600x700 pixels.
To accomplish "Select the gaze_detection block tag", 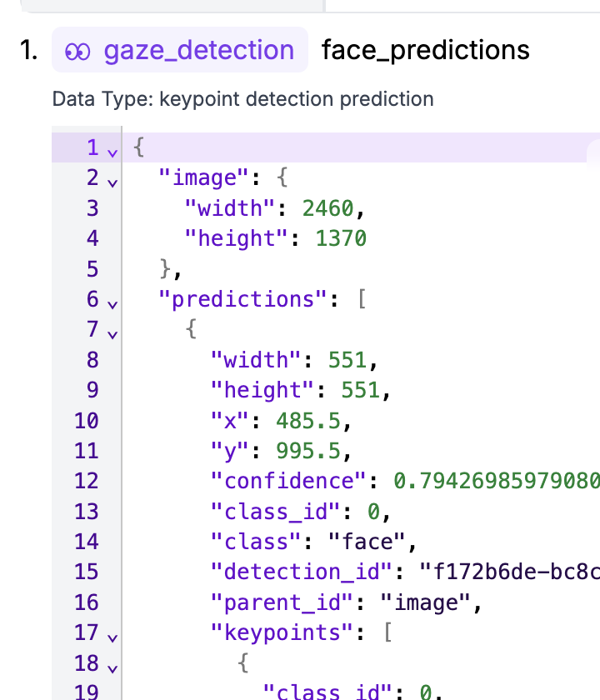I will [x=180, y=49].
